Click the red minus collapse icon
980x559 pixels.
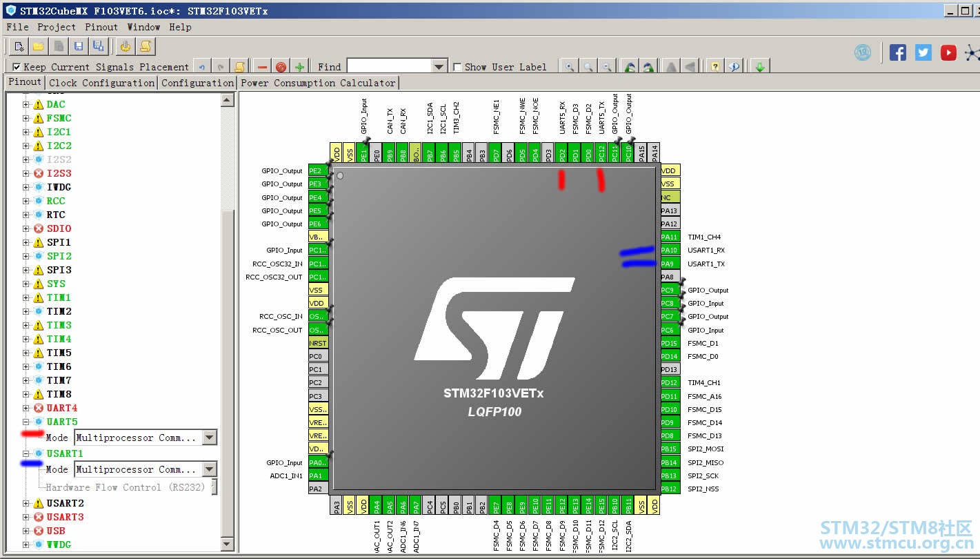(x=262, y=67)
